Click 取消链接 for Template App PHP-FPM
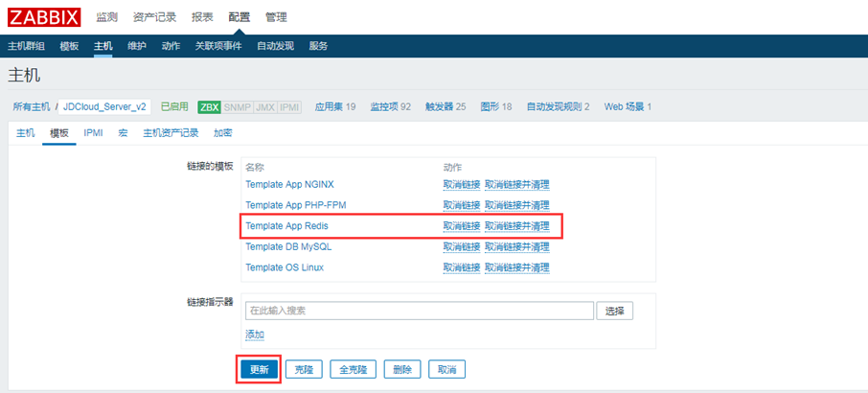Viewport: 868px width, 393px height. 462,205
